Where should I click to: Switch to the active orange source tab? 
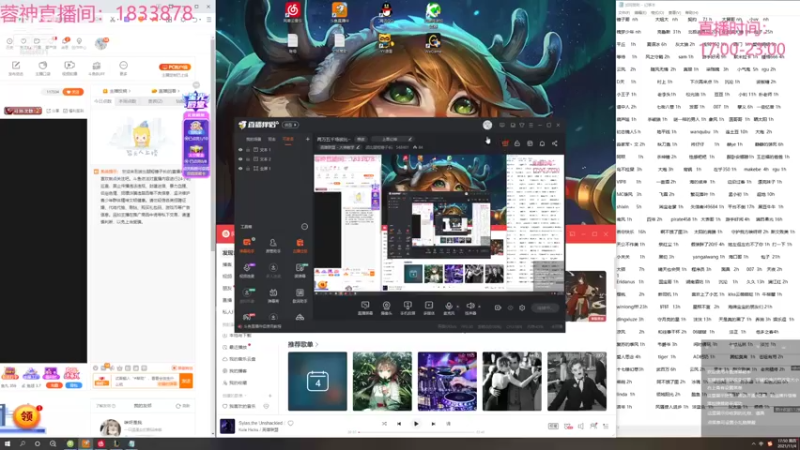(x=288, y=139)
